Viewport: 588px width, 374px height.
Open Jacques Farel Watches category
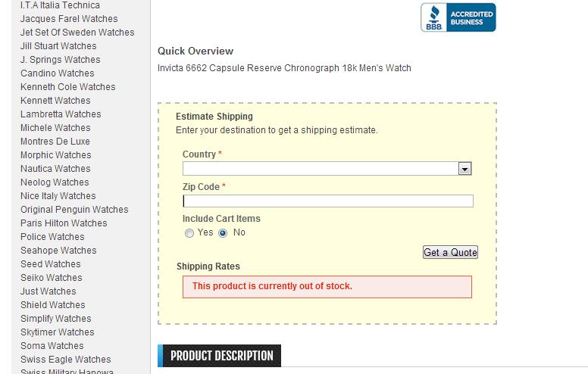[x=69, y=19]
